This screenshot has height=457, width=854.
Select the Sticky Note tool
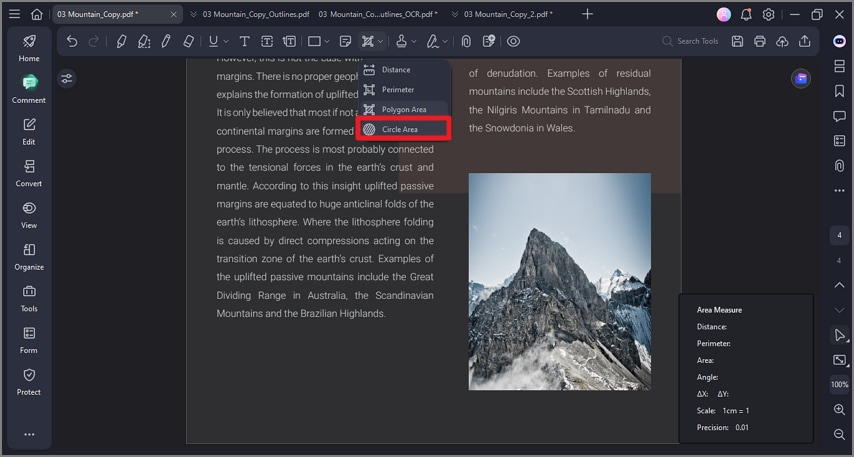pos(345,41)
